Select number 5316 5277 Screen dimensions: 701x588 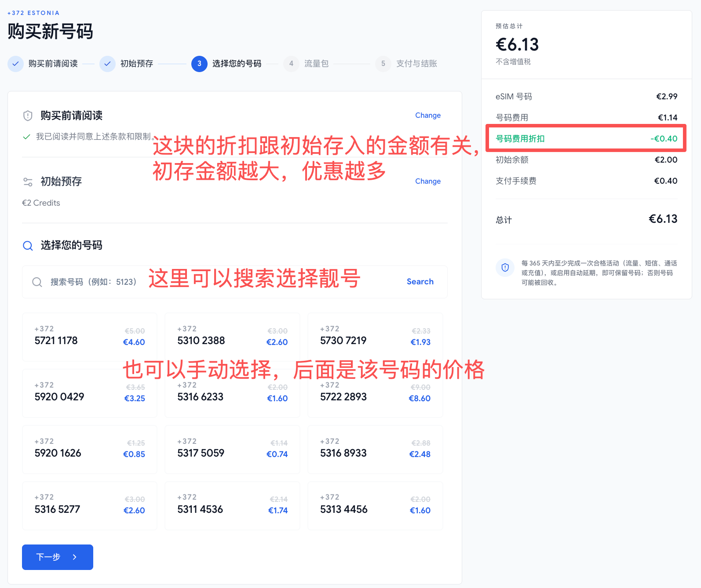90,506
